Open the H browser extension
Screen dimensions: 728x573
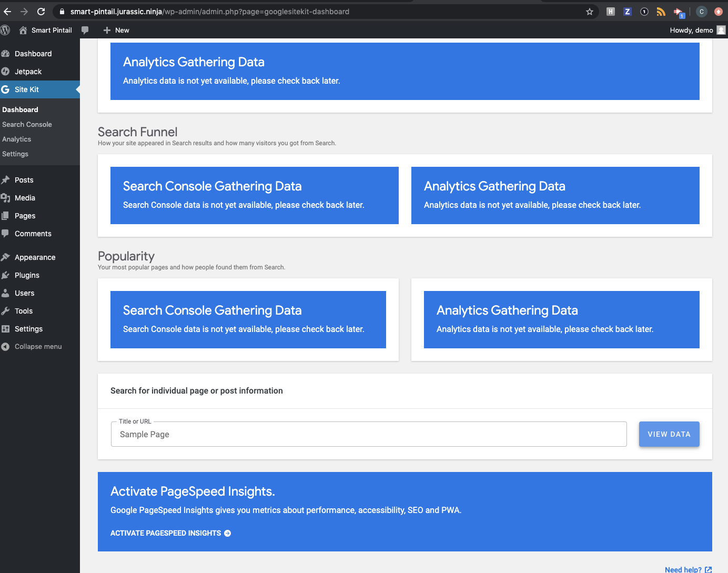[x=611, y=12]
